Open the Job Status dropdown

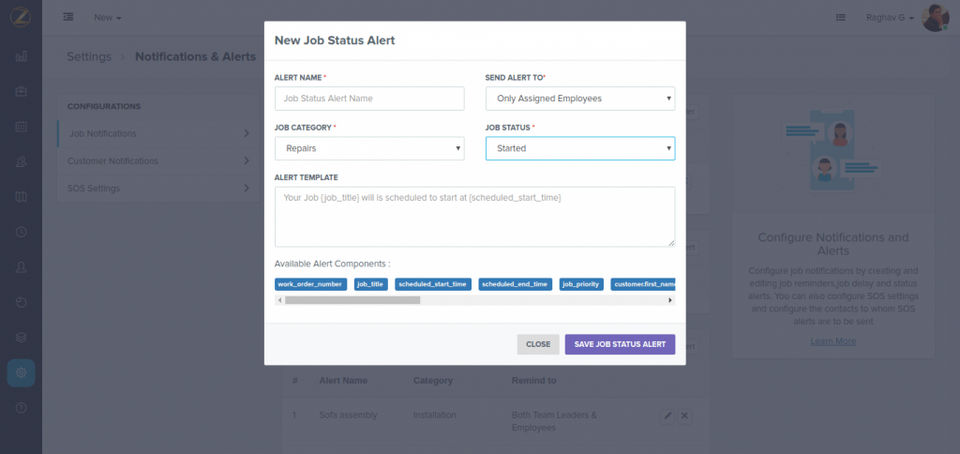[580, 148]
